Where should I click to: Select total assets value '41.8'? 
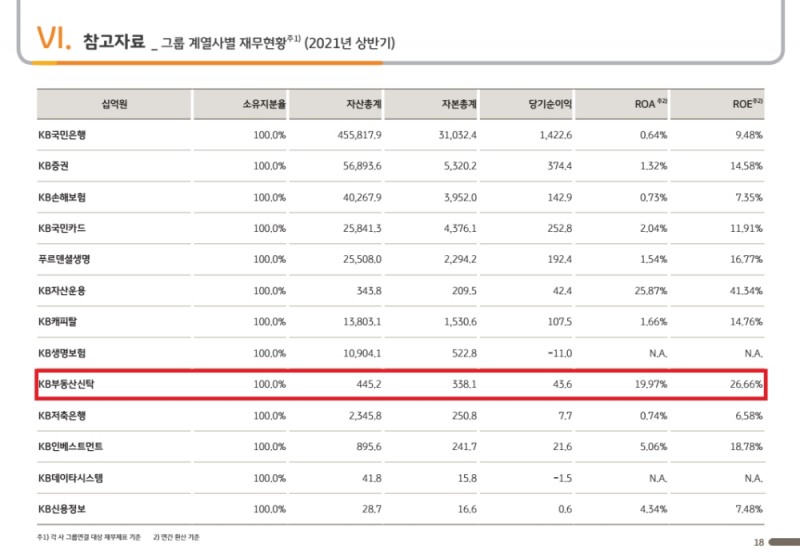372,478
